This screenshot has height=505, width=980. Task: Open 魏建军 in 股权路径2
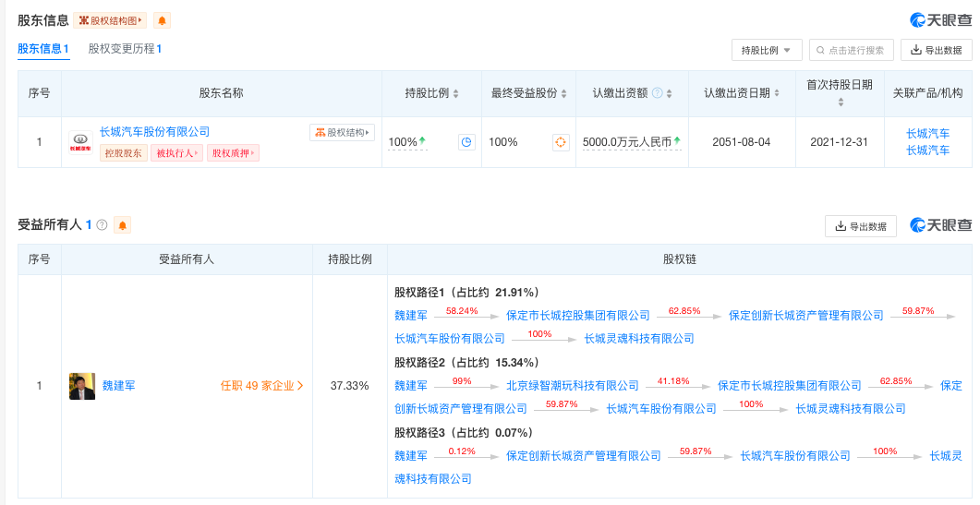(x=411, y=386)
